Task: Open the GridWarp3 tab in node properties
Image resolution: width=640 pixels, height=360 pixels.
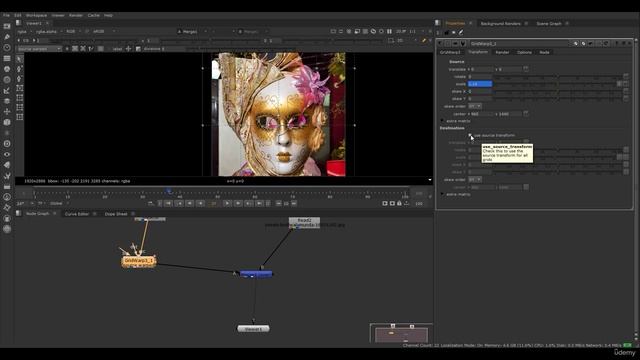Action: click(450, 52)
